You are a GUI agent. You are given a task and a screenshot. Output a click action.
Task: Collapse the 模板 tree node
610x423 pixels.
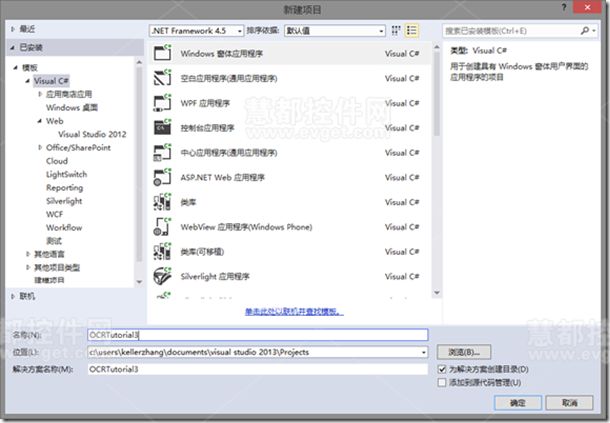point(16,68)
